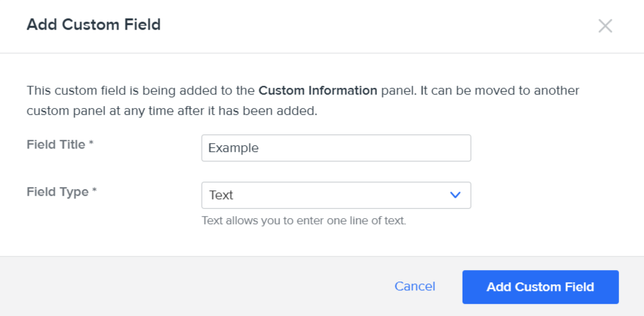Open the Field Type combo box

tap(336, 195)
